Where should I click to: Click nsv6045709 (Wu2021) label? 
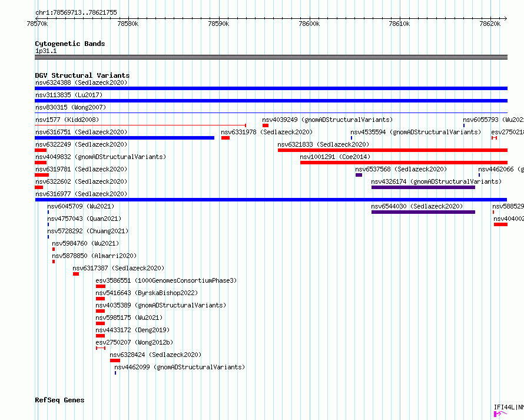(x=81, y=206)
